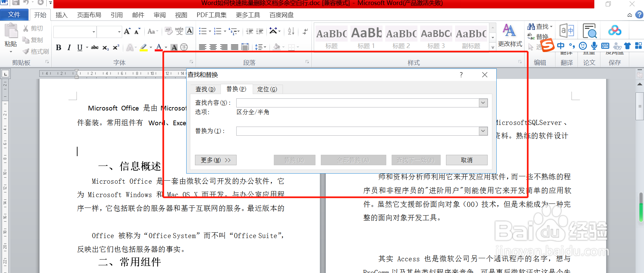Click the Decrease Indent icon
The height and width of the screenshot is (273, 644).
click(x=249, y=32)
